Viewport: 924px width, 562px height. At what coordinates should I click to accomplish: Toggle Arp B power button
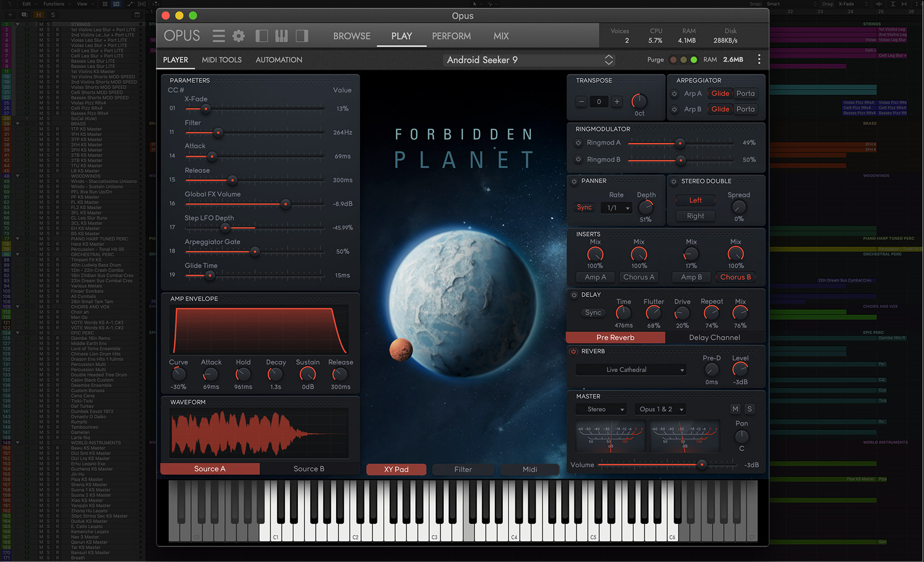click(x=675, y=109)
